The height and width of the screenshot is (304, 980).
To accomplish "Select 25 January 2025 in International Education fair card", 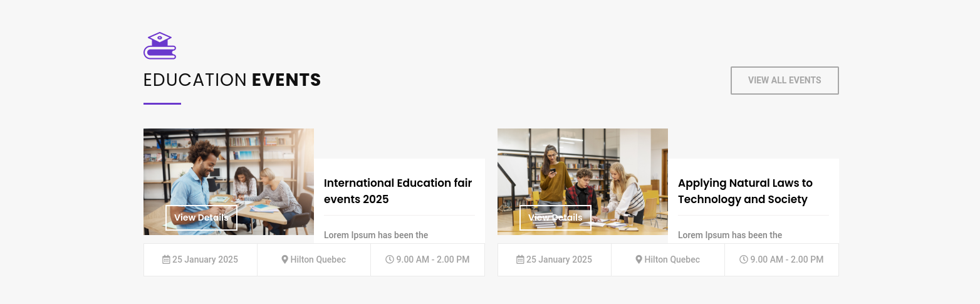I will tap(205, 259).
